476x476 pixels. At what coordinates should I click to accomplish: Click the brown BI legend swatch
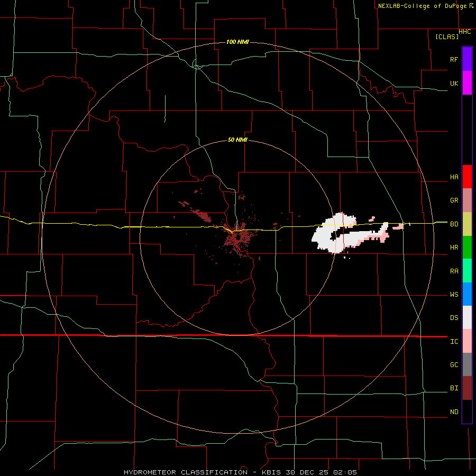467,388
